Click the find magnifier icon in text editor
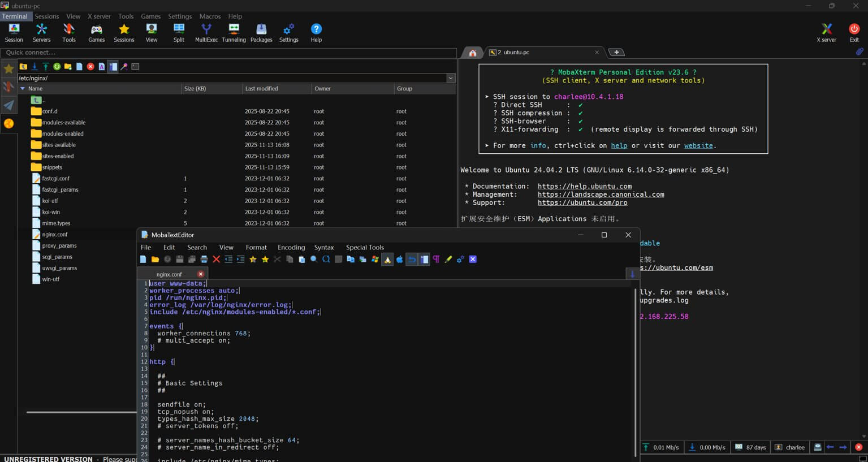This screenshot has width=868, height=462. pyautogui.click(x=314, y=260)
